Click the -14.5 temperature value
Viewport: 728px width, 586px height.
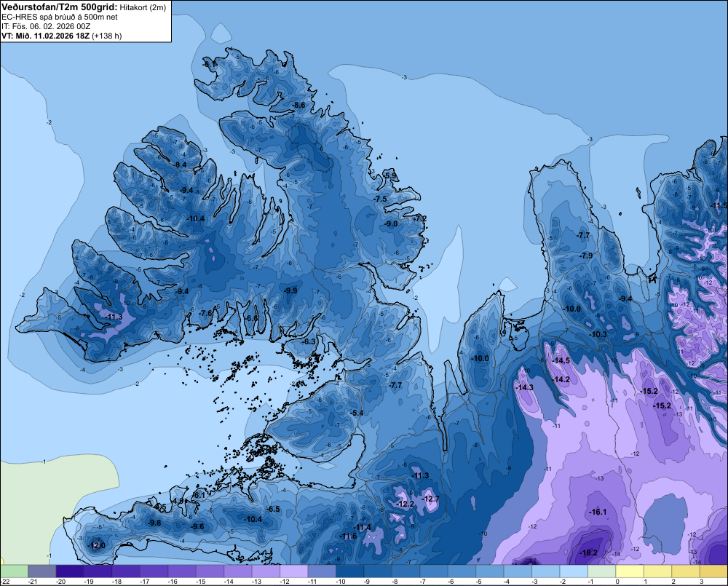tap(561, 361)
